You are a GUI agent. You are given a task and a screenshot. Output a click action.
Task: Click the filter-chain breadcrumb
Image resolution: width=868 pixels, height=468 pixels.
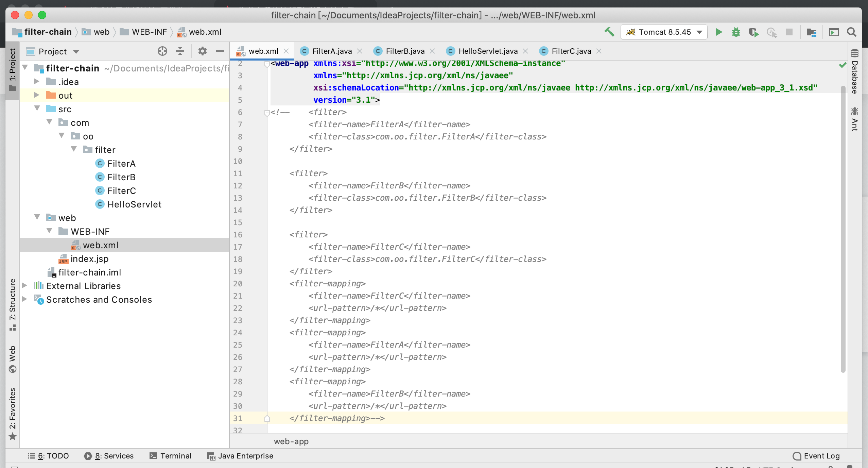(x=42, y=32)
